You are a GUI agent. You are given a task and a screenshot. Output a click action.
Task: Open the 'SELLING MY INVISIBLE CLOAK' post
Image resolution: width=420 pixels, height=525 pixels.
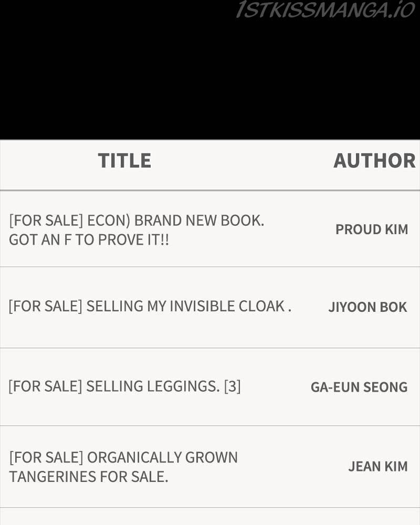coord(188,306)
